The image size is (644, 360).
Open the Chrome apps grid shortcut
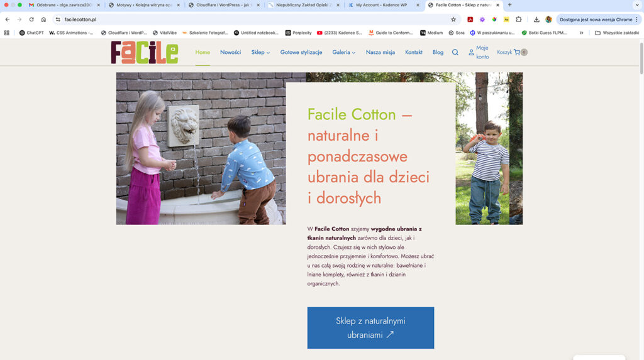pos(6,33)
